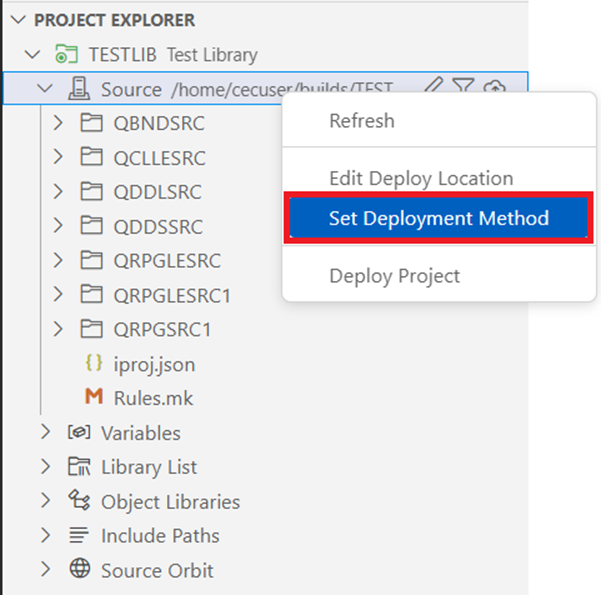
Task: Expand the QBNDSRC folder
Action: point(58,124)
